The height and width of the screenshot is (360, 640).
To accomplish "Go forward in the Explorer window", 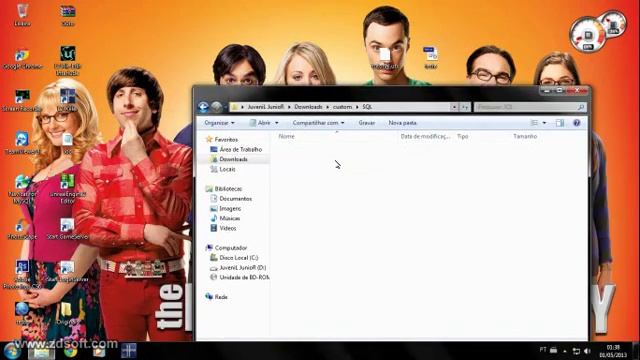I will tap(217, 107).
